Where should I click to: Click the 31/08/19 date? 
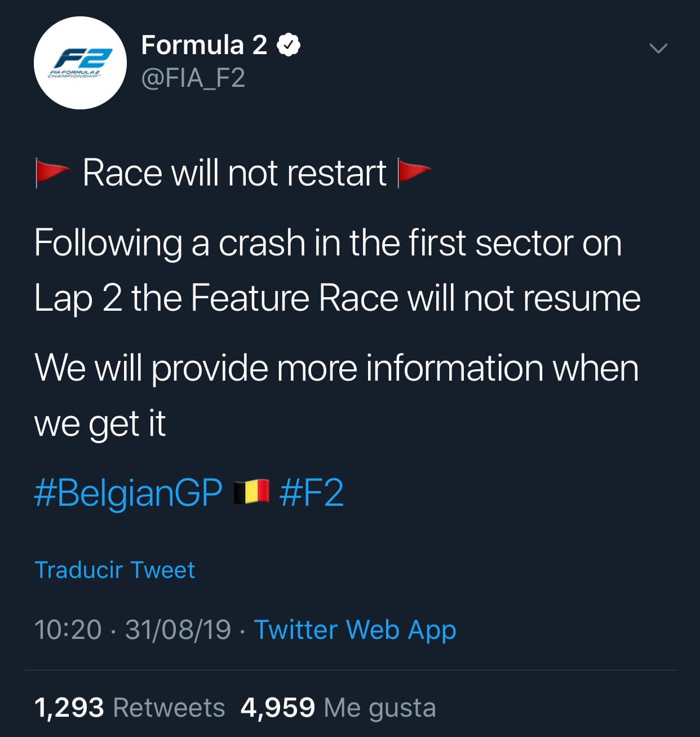(x=178, y=629)
